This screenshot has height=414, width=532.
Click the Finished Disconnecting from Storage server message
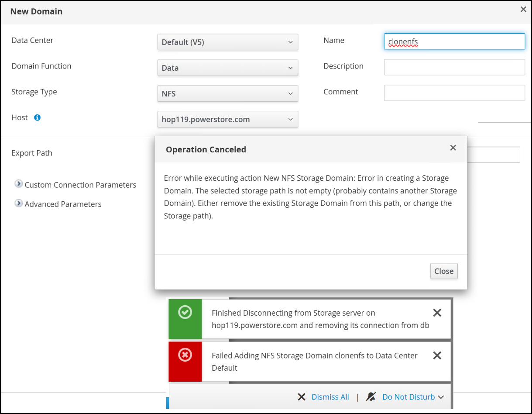pyautogui.click(x=320, y=319)
